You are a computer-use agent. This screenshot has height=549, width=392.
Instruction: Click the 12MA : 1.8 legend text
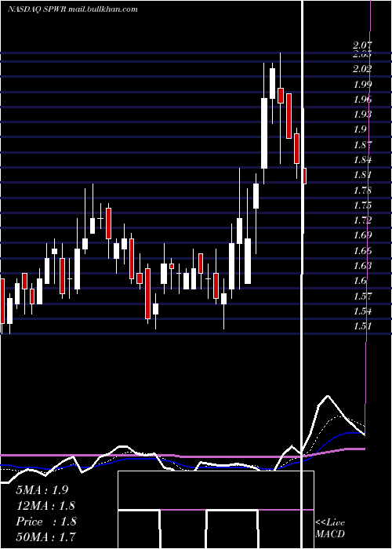point(45,506)
